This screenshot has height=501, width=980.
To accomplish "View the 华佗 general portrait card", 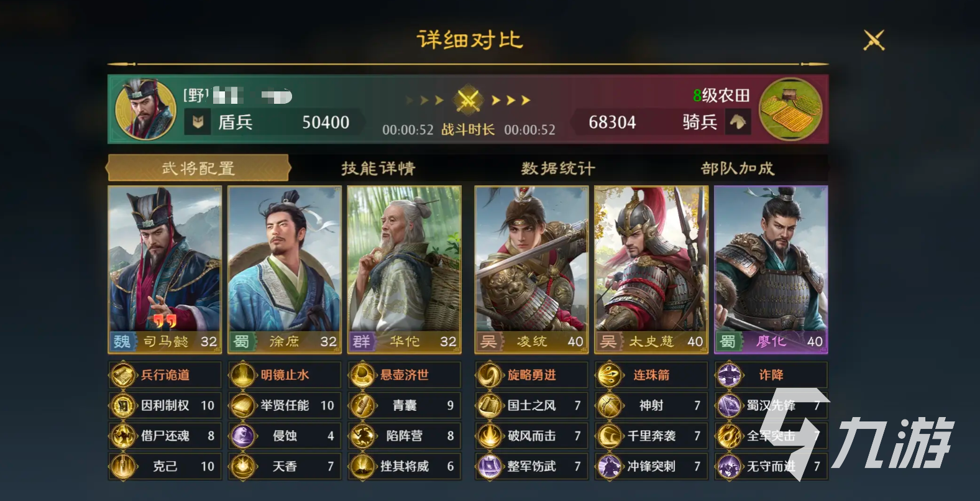I will pos(405,269).
